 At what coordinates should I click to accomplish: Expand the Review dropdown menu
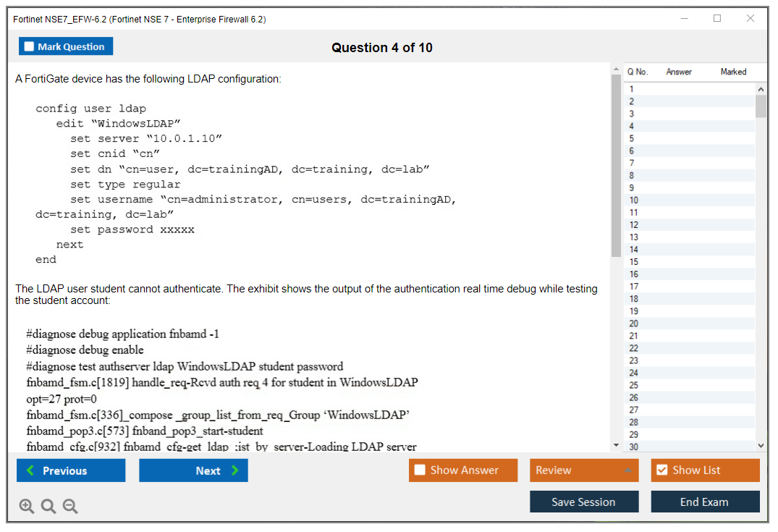(x=627, y=470)
